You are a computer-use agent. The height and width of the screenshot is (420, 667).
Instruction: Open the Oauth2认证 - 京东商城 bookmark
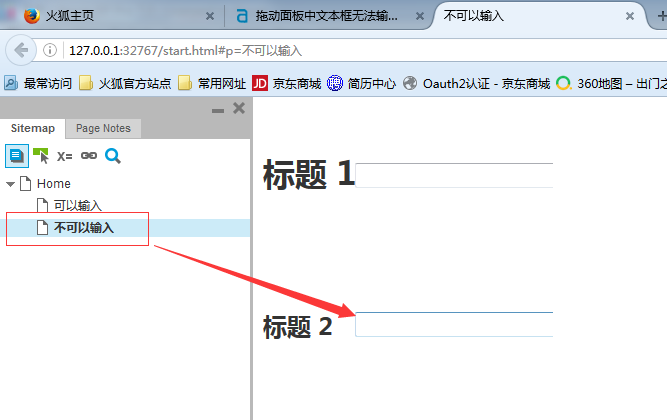pyautogui.click(x=476, y=83)
